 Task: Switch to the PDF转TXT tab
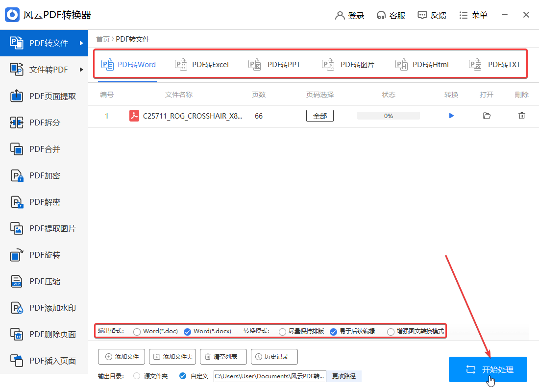tap(495, 65)
